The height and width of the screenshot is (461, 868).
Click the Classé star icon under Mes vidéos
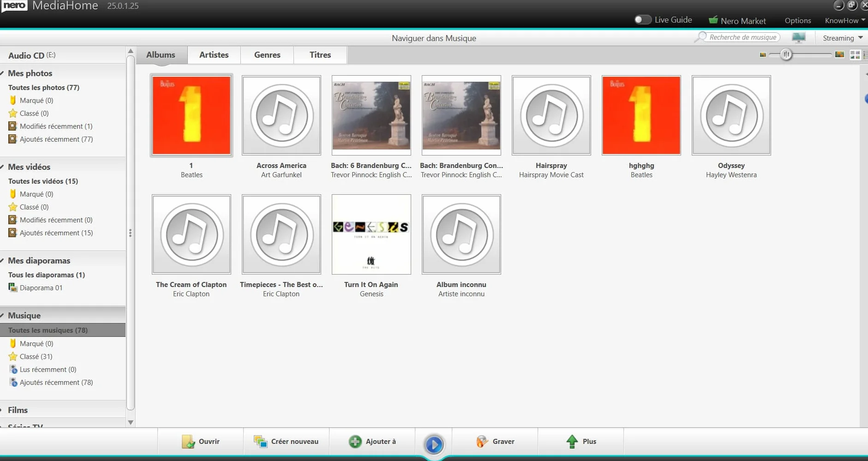[x=13, y=207]
